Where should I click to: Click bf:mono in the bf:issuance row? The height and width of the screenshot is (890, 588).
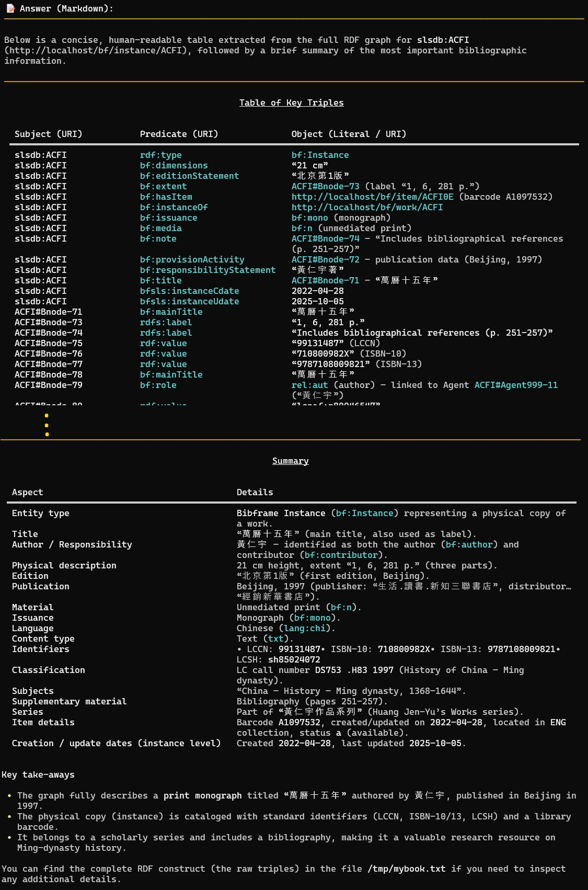(x=309, y=218)
